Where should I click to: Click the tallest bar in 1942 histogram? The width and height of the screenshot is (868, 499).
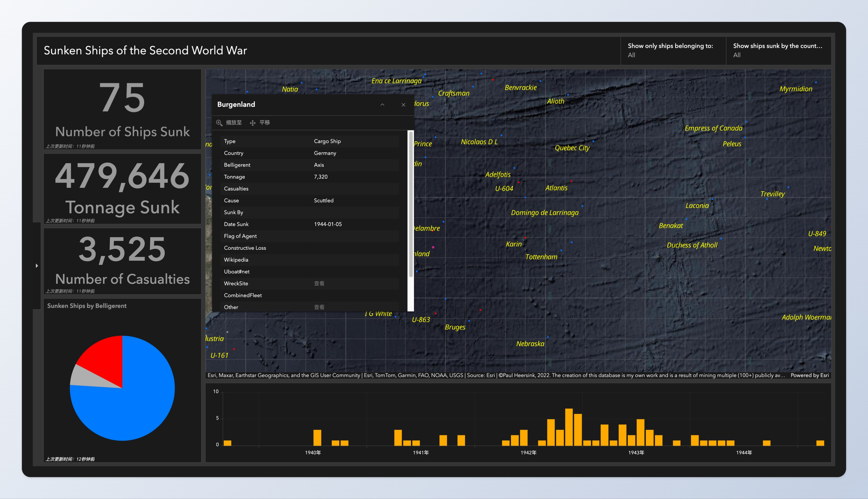coord(569,427)
